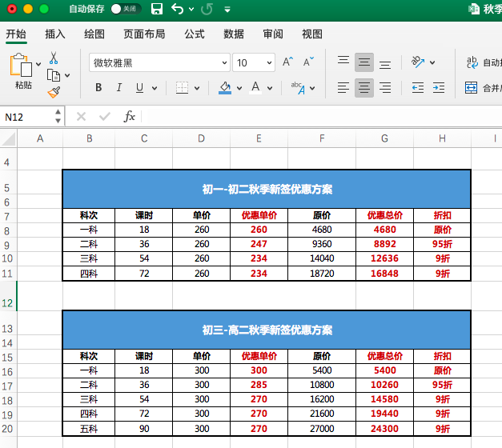Click the Merge cells 合并 icon
This screenshot has width=502, height=448.
[x=471, y=88]
